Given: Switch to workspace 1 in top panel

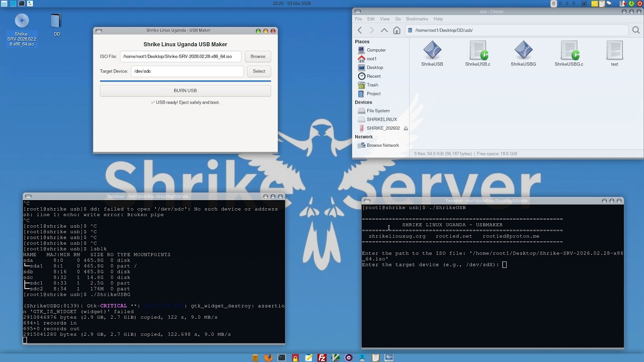Looking at the screenshot, I should pos(553,4).
